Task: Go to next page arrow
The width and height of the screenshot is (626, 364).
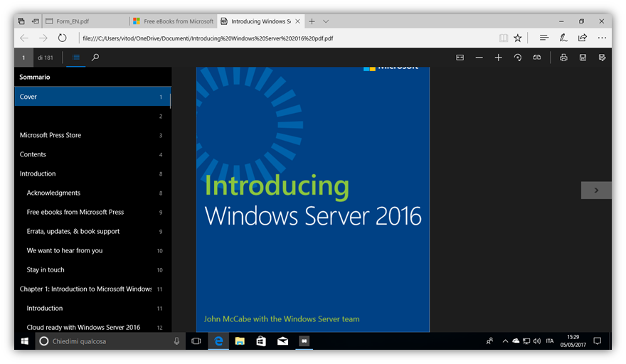Action: (x=596, y=190)
